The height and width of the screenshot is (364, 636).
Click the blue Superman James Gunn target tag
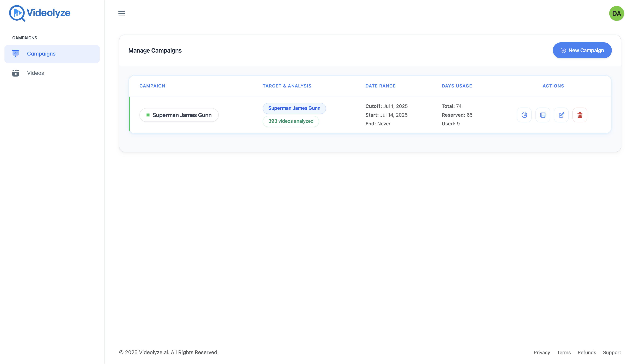[294, 108]
